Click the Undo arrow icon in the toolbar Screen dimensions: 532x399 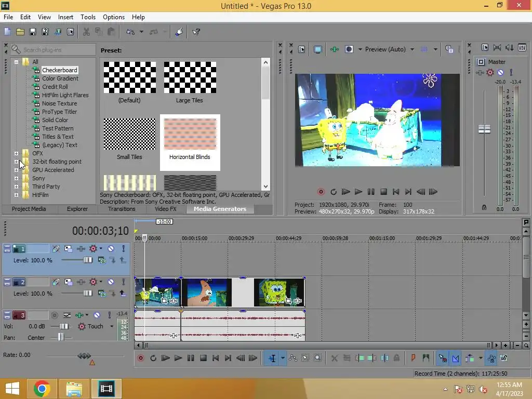click(130, 32)
